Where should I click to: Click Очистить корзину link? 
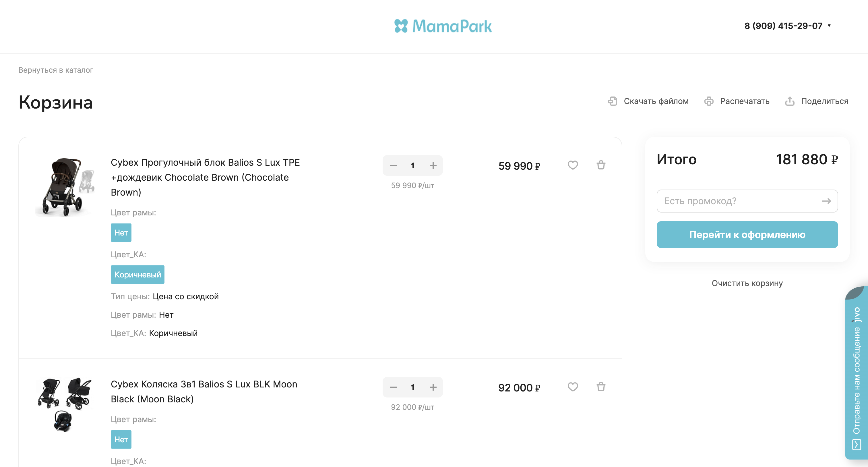(747, 283)
